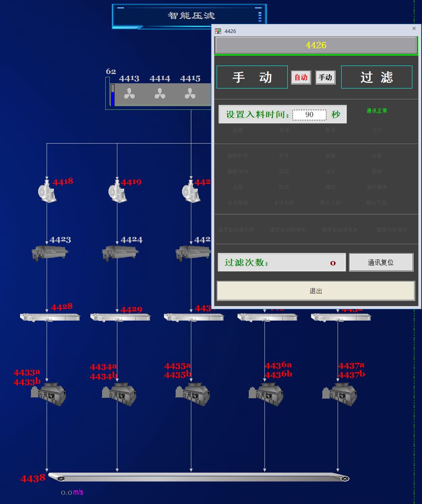This screenshot has width=422, height=504.
Task: Open the 智能压滤 title menu dots
Action: [260, 16]
